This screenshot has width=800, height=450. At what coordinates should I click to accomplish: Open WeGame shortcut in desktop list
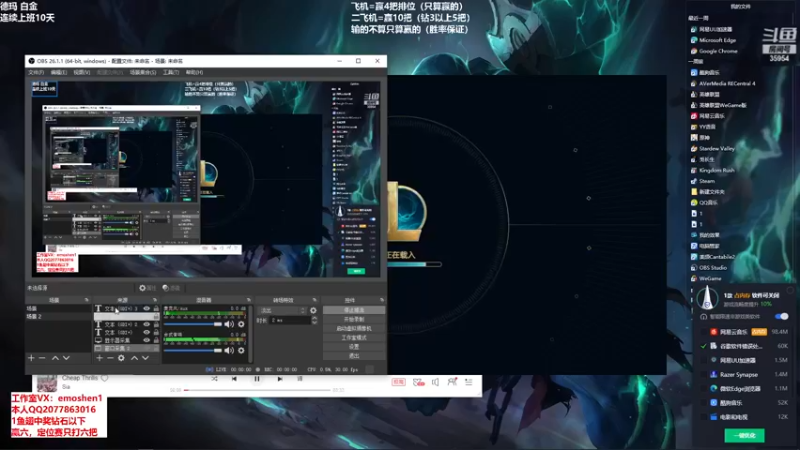(x=706, y=279)
